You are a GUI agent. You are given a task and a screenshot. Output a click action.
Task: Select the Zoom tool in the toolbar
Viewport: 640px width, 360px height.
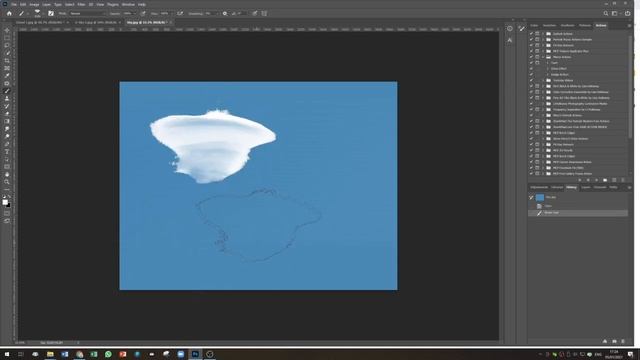click(x=7, y=182)
